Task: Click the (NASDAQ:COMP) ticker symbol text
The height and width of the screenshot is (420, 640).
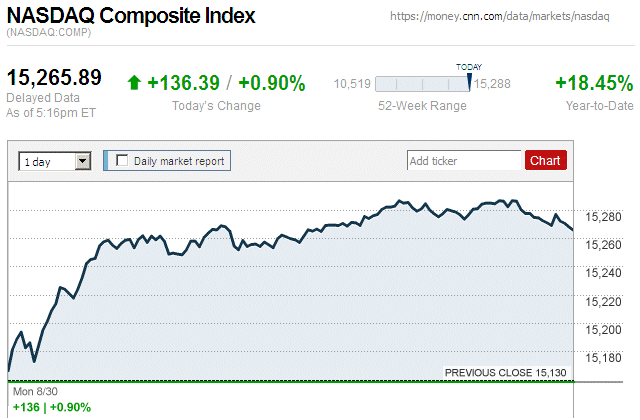Action: (x=47, y=34)
